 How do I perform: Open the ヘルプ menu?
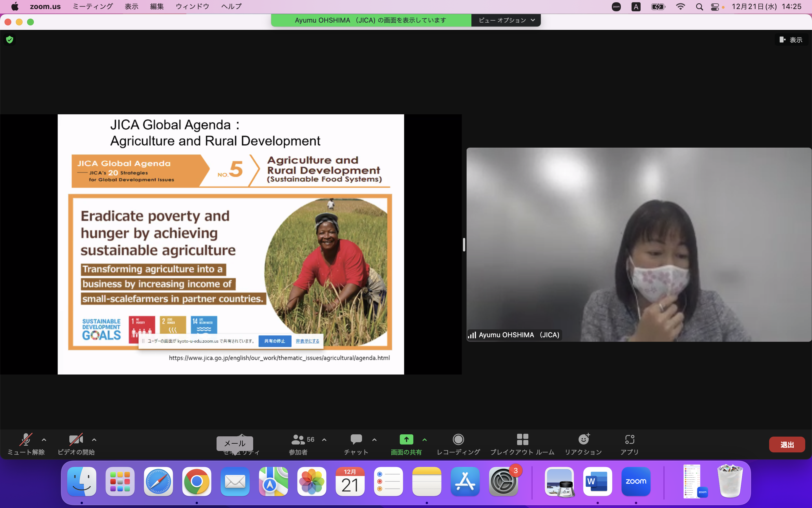[x=231, y=6]
